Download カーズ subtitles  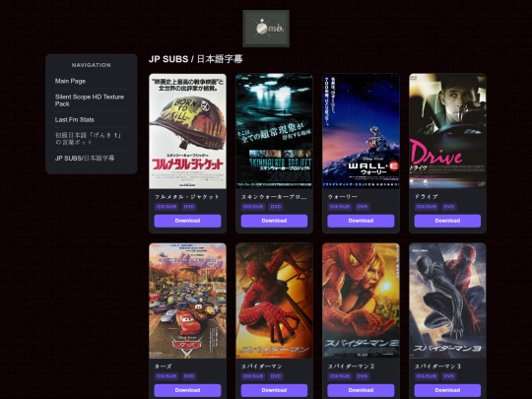pyautogui.click(x=187, y=390)
